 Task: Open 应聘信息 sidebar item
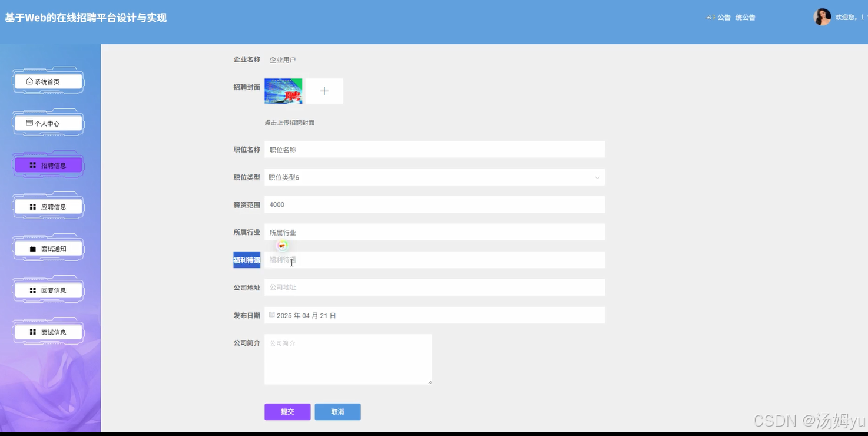48,207
